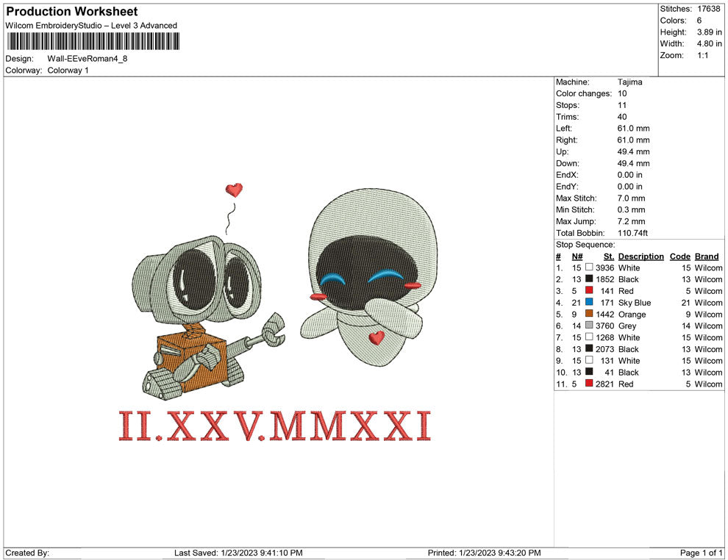Click the Stitches count 17638
This screenshot has height=560, width=728.
point(708,9)
